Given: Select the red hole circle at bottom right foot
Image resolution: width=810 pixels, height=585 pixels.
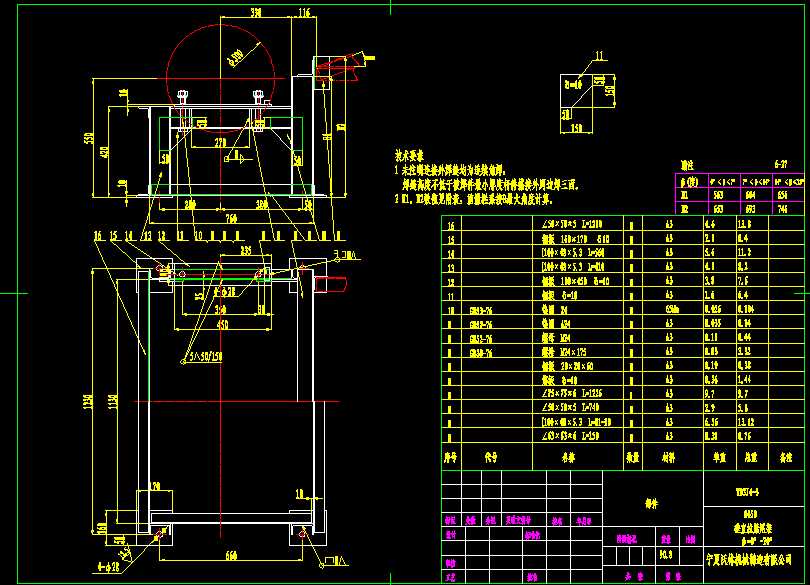Looking at the screenshot, I should click(303, 534).
